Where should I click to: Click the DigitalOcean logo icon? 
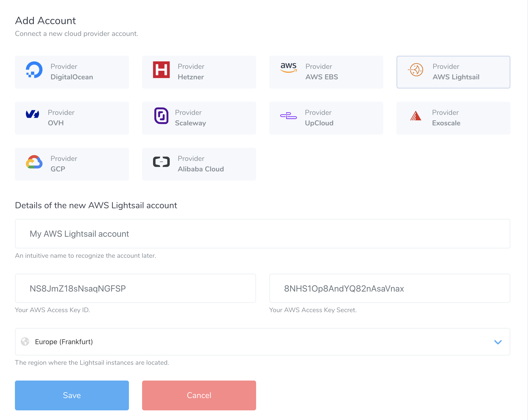34,70
